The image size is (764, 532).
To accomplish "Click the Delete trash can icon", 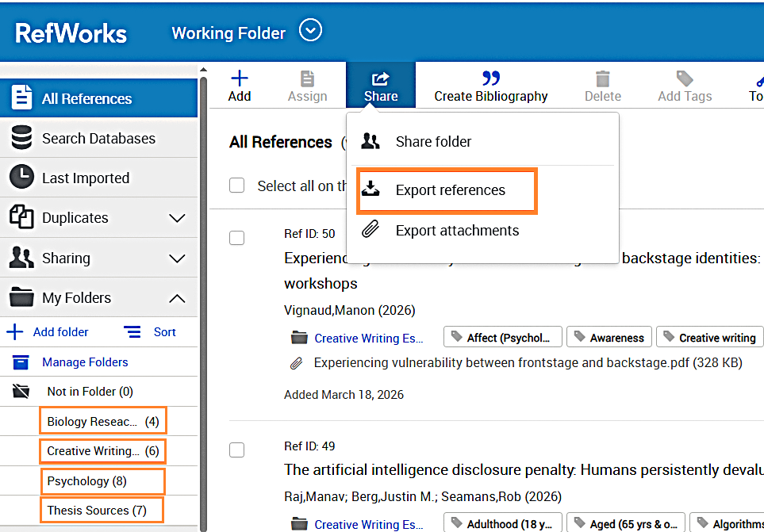I will click(603, 78).
